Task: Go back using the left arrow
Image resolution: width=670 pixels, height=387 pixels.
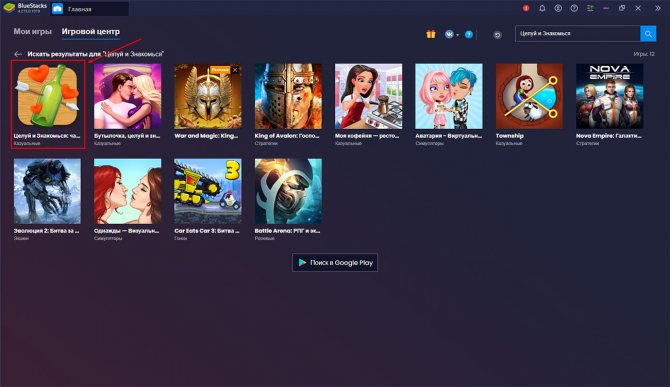Action: click(x=18, y=54)
